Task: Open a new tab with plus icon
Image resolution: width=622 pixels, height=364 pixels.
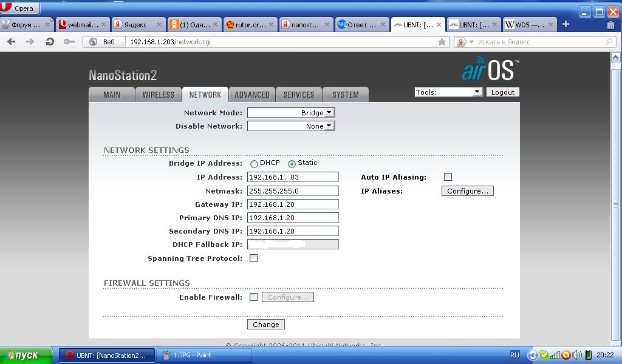Action: coord(566,24)
